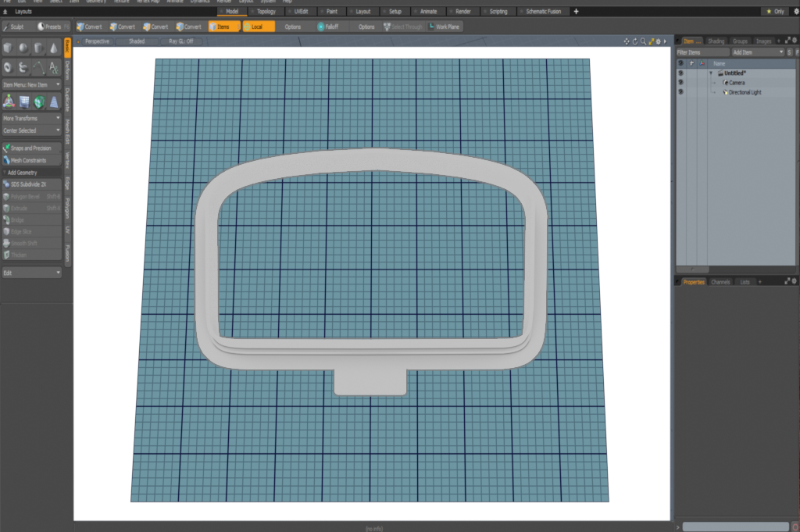Click the Transform tool icon
The image size is (800, 532).
[x=9, y=101]
